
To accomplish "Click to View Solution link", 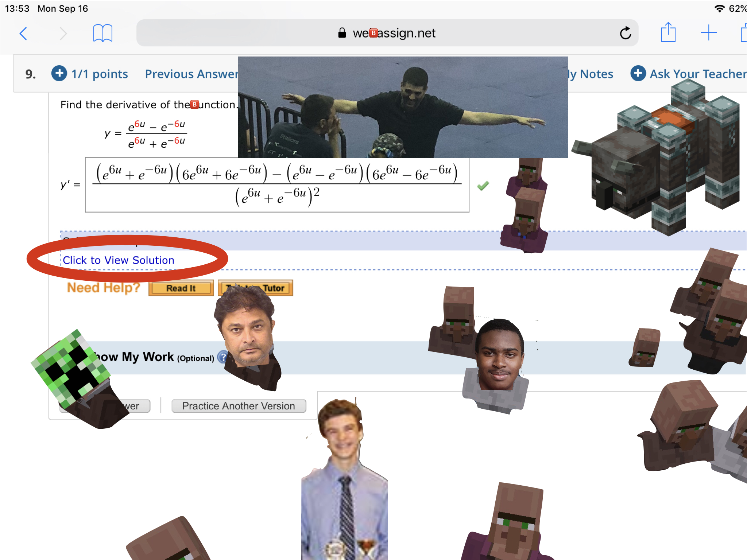I will click(119, 260).
